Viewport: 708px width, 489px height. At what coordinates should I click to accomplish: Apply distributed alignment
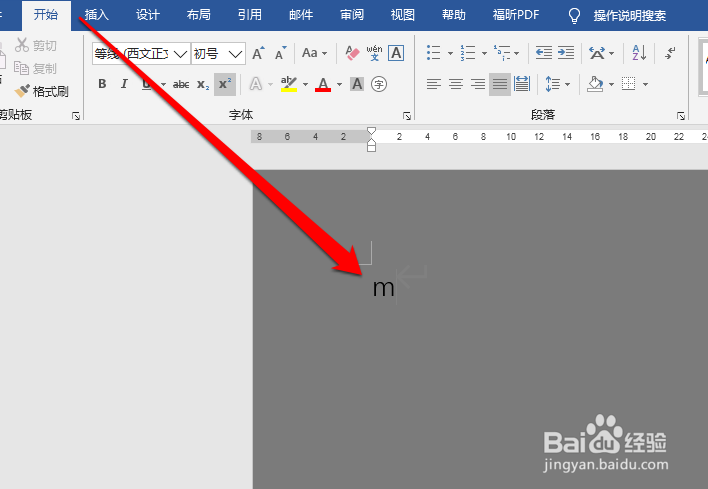pos(522,84)
